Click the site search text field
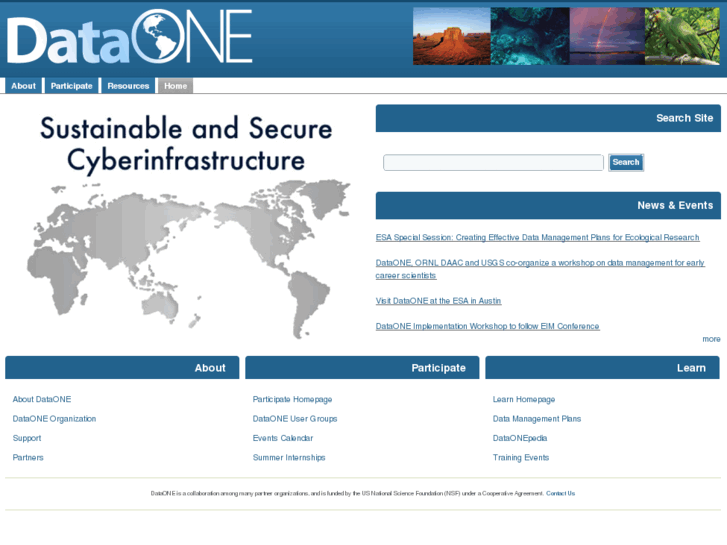This screenshot has height=545, width=727. pos(493,162)
